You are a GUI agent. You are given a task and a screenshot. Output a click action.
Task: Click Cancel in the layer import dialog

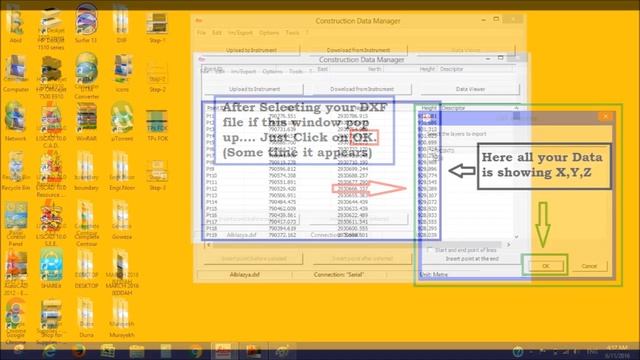pos(589,266)
